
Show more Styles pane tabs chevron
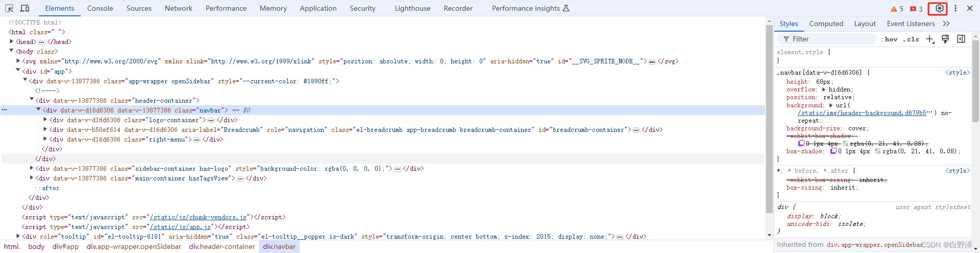pos(946,24)
